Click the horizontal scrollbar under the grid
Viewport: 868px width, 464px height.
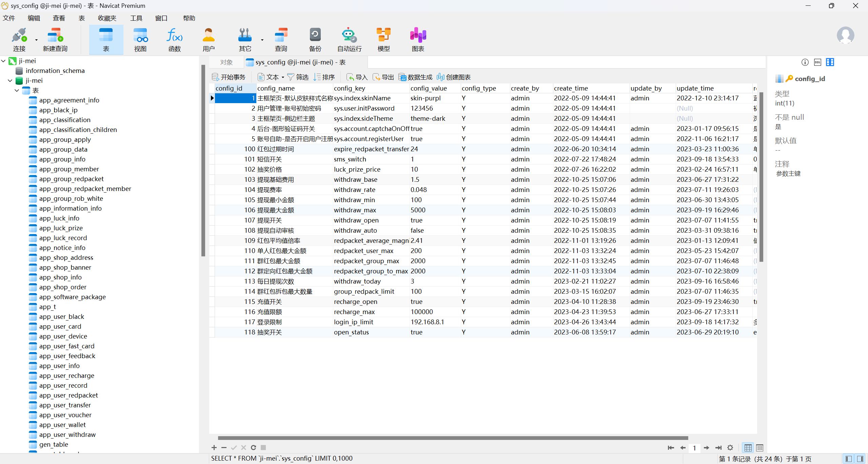(x=453, y=438)
